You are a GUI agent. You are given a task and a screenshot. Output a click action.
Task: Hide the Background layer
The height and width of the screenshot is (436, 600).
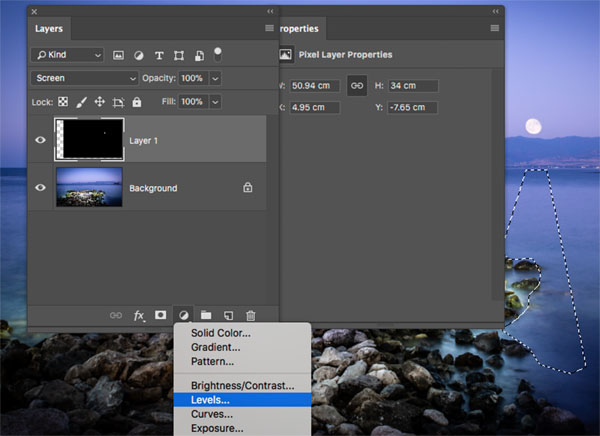41,188
